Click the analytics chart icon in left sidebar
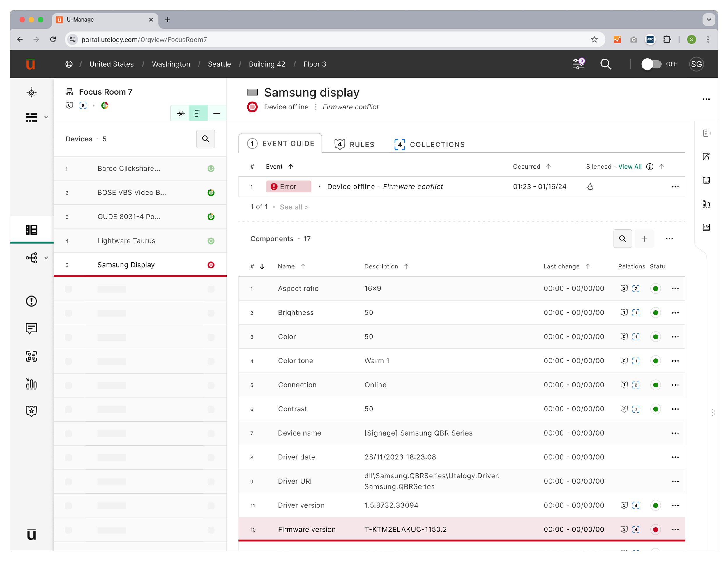Screen dimensions: 728x561 click(31, 384)
